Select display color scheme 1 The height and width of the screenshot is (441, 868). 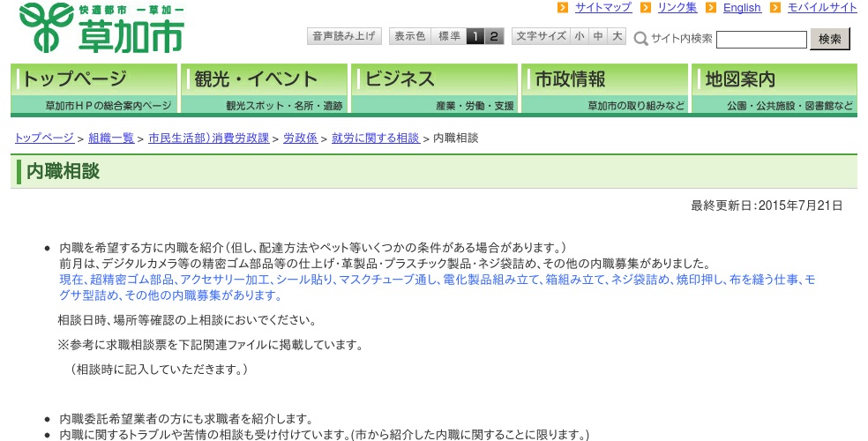[475, 36]
